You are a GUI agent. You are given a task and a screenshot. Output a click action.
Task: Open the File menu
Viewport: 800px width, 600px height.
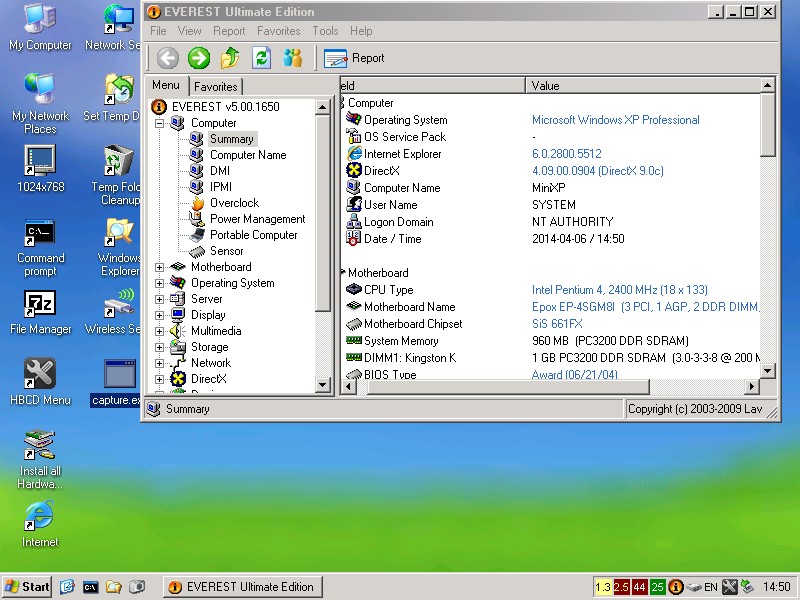[x=158, y=31]
